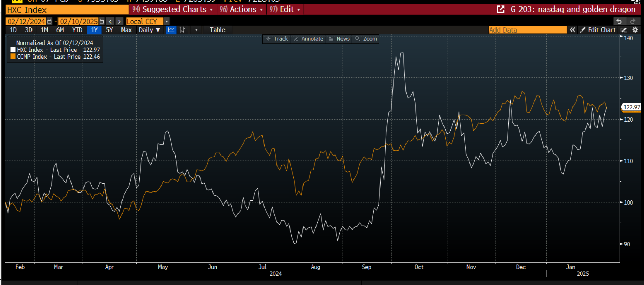Click the pop-out chart icon beside G 203
This screenshot has width=644, height=285.
[x=501, y=10]
